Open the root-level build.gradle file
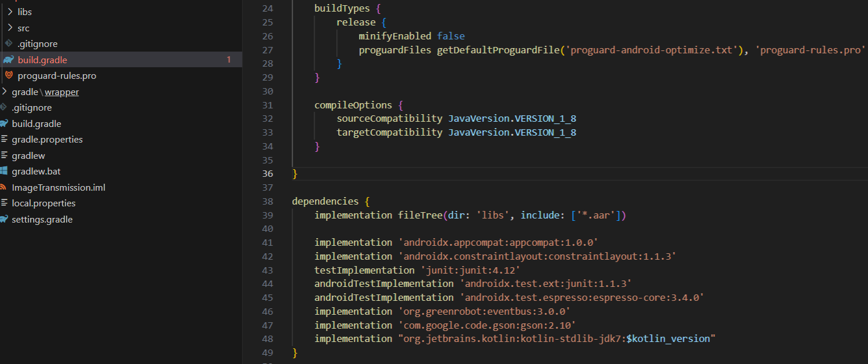 [36, 123]
